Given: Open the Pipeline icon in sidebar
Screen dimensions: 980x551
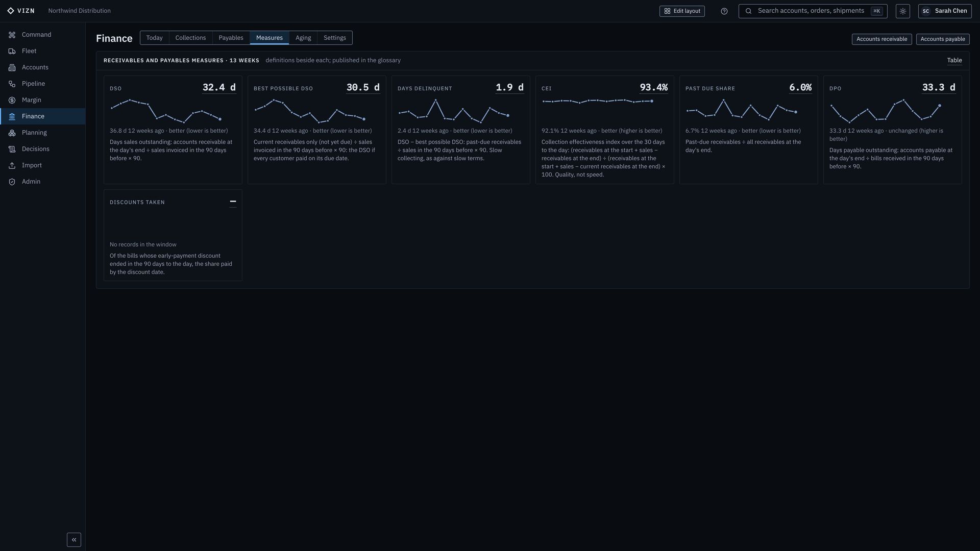Looking at the screenshot, I should pyautogui.click(x=12, y=84).
